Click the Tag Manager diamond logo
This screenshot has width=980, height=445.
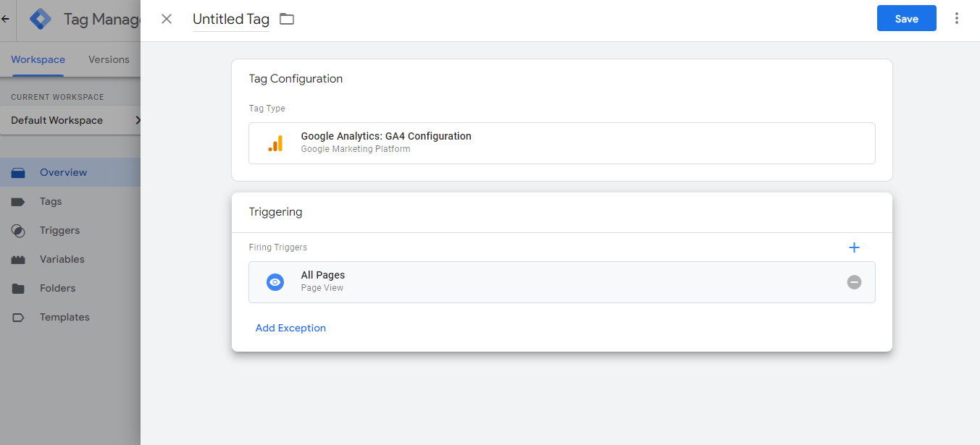coord(41,19)
